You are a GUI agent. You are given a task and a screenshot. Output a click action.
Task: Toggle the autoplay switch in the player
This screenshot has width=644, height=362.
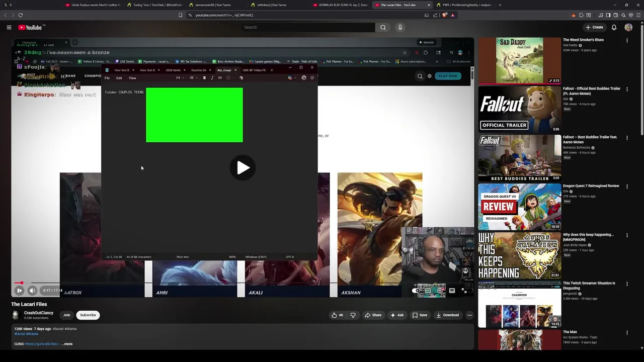pyautogui.click(x=416, y=290)
